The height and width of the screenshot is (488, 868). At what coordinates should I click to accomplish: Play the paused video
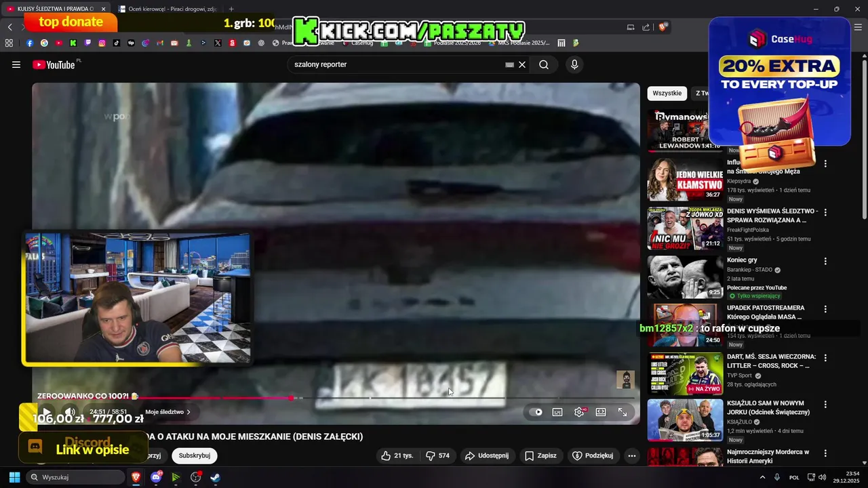[x=46, y=412]
